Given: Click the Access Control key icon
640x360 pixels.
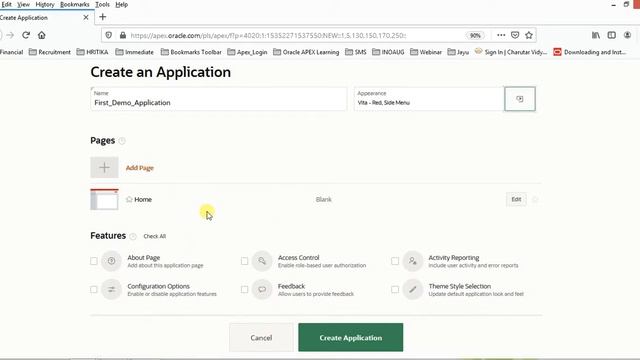Looking at the screenshot, I should [x=262, y=261].
